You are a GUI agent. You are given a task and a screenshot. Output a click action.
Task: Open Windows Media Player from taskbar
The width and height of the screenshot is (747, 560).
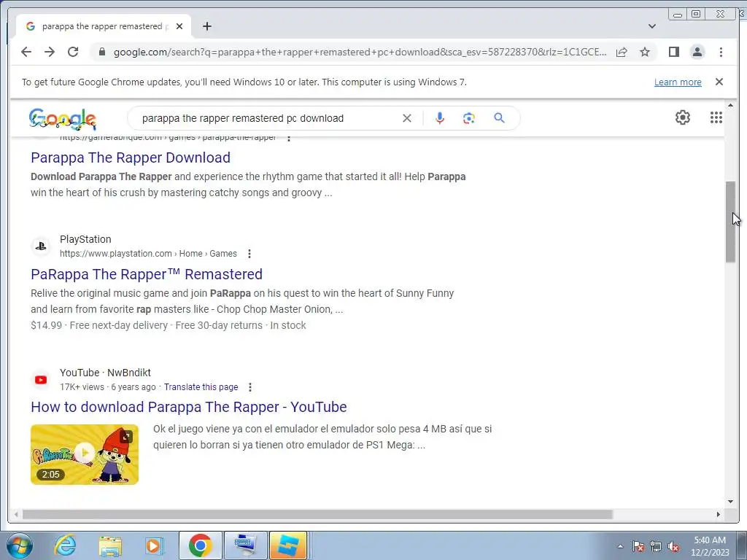[155, 545]
